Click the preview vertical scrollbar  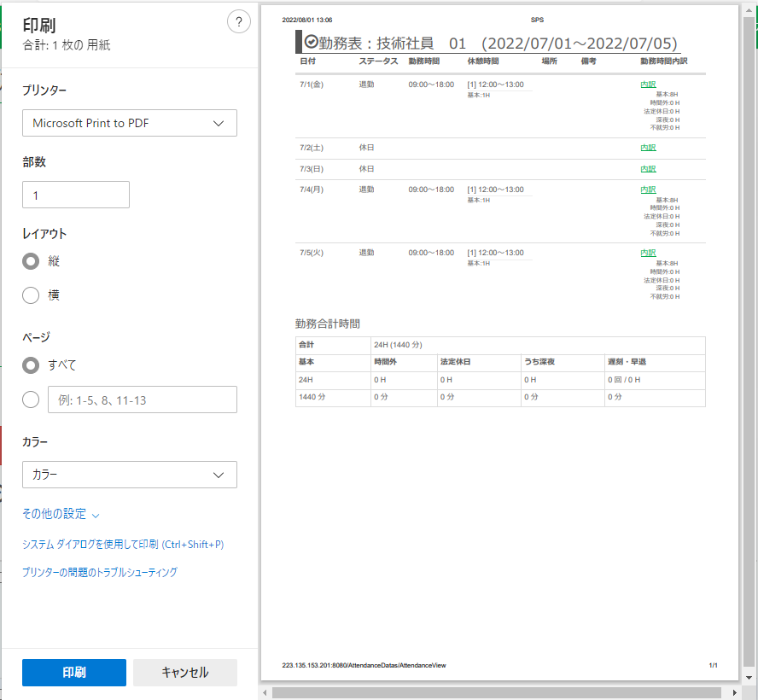pyautogui.click(x=749, y=341)
